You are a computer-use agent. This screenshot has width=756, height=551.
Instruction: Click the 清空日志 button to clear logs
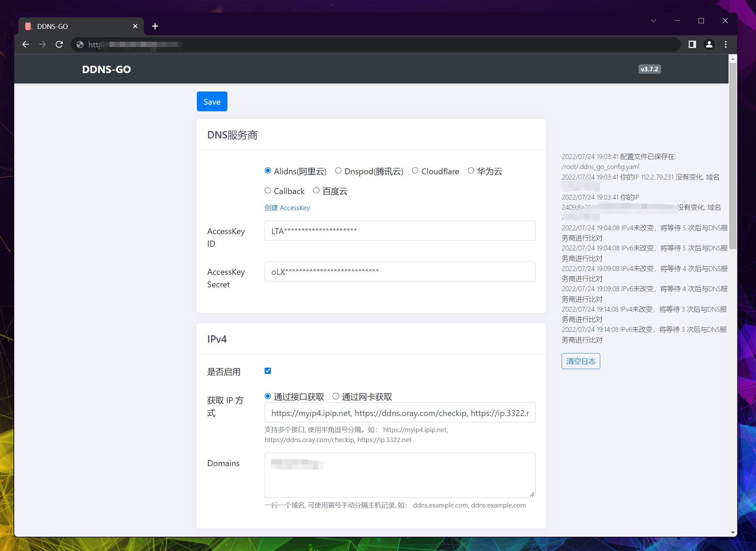click(581, 361)
